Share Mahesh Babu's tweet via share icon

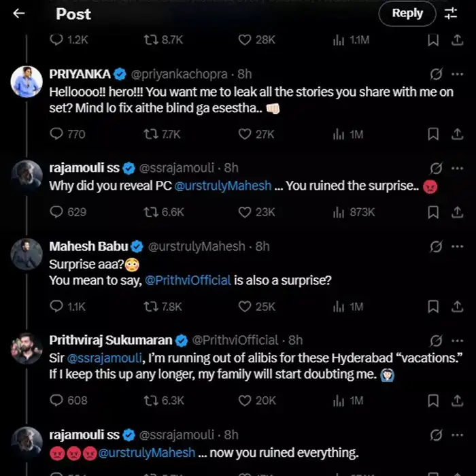[x=457, y=307]
